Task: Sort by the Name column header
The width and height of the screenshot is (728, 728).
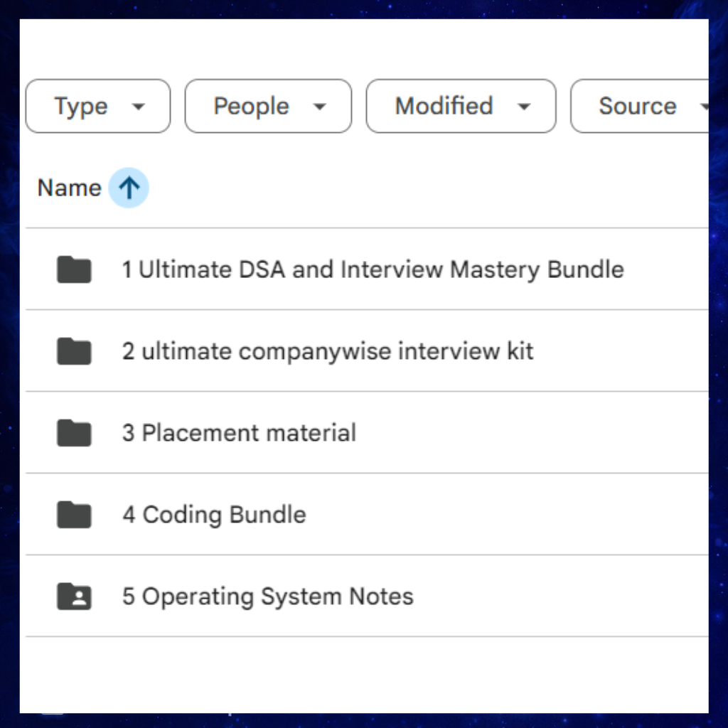Action: click(x=69, y=188)
